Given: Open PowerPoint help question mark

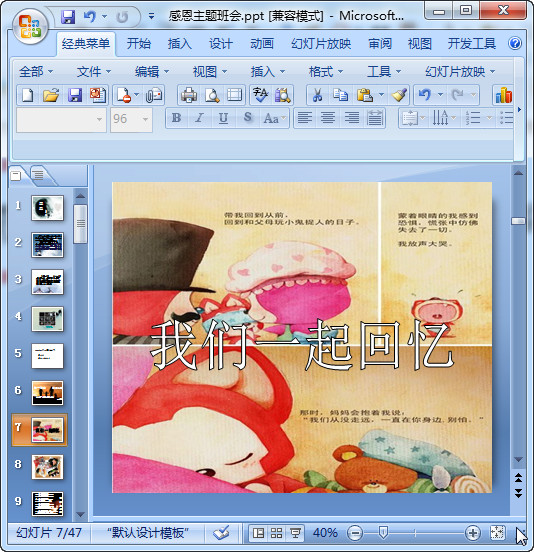Looking at the screenshot, I should click(515, 43).
